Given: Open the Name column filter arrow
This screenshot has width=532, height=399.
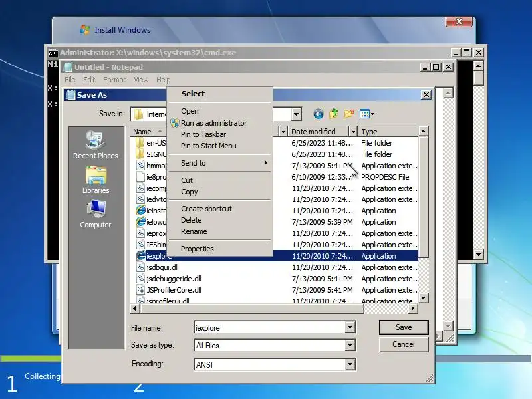Looking at the screenshot, I should tap(283, 132).
